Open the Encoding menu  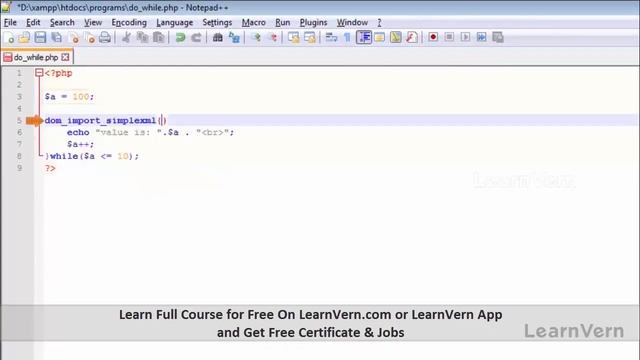129,22
